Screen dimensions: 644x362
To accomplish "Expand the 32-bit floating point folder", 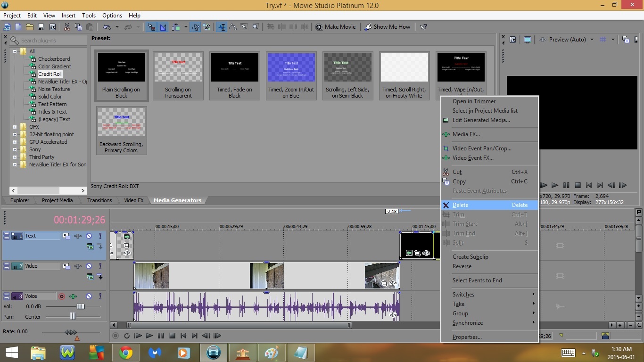I will point(15,134).
